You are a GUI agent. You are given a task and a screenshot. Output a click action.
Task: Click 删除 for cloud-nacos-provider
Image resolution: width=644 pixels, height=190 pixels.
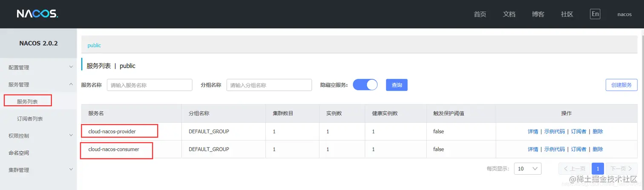(x=598, y=131)
